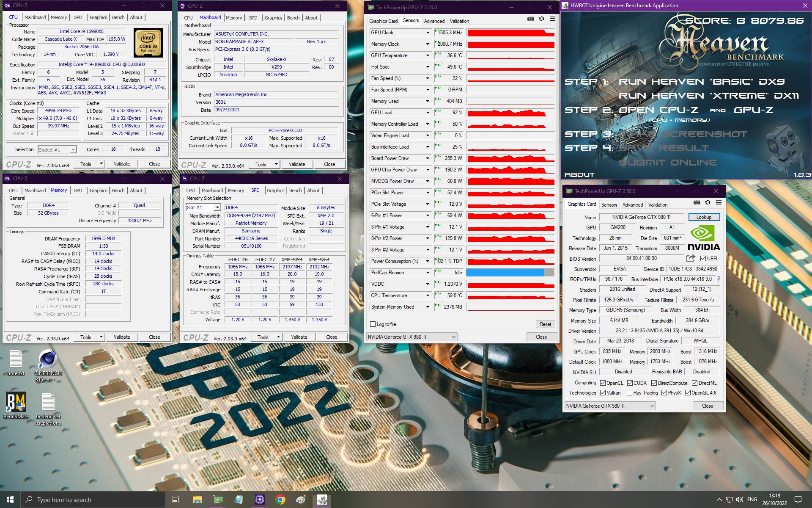Open CINEBENCH R15 desktop shortcut
Screen dimensions: 812x508
click(x=48, y=366)
